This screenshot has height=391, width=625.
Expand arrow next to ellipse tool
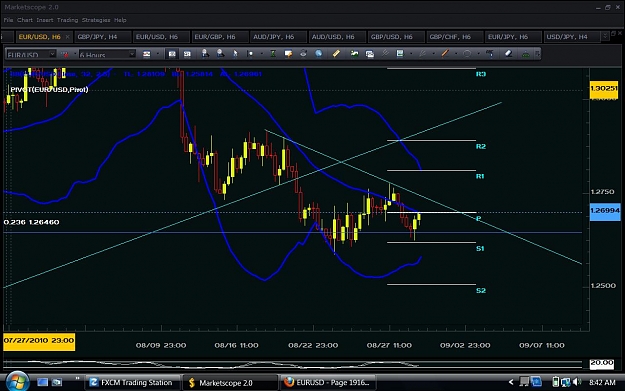tap(478, 54)
